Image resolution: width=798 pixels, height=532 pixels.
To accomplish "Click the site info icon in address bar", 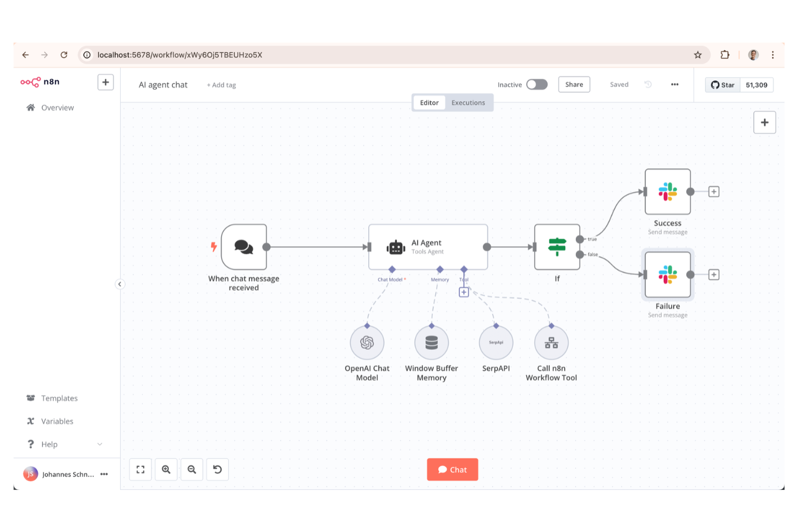I will pyautogui.click(x=87, y=55).
